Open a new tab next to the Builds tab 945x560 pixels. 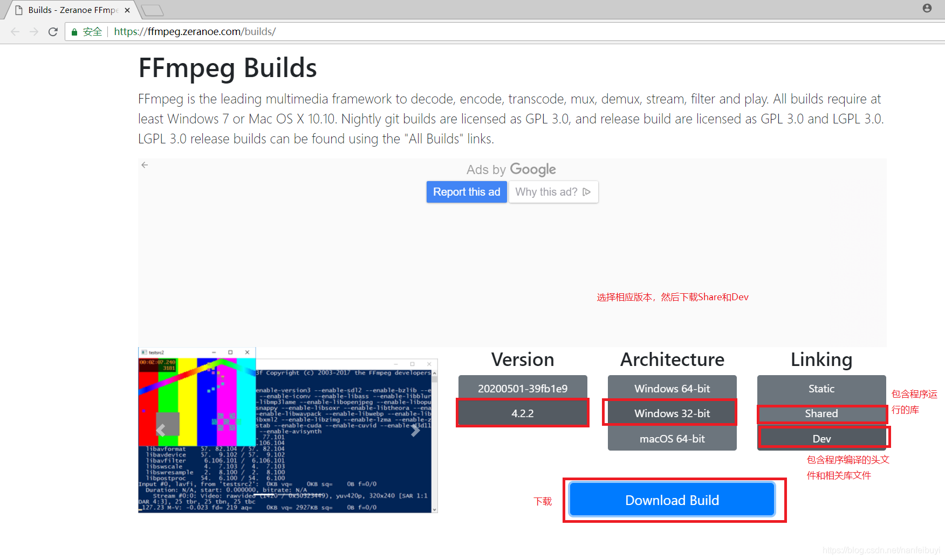152,10
